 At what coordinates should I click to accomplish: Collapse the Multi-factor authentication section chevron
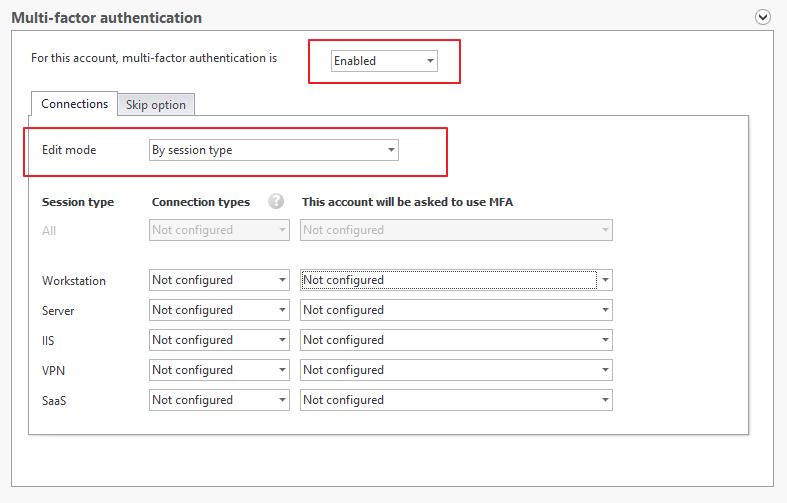pyautogui.click(x=762, y=17)
